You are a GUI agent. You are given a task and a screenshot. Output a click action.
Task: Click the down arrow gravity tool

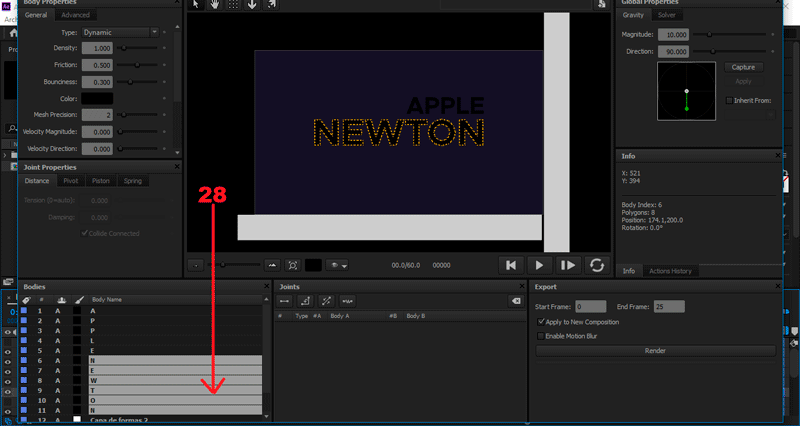pos(252,4)
